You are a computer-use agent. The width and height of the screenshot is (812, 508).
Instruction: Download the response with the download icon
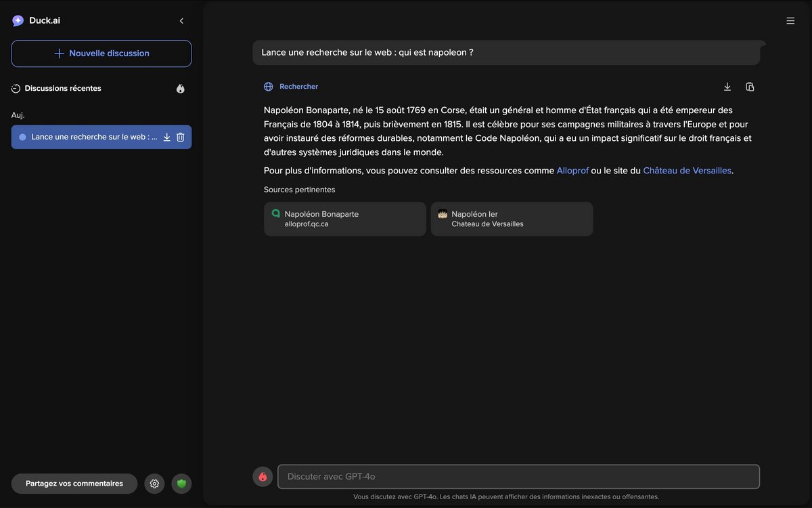pos(727,87)
